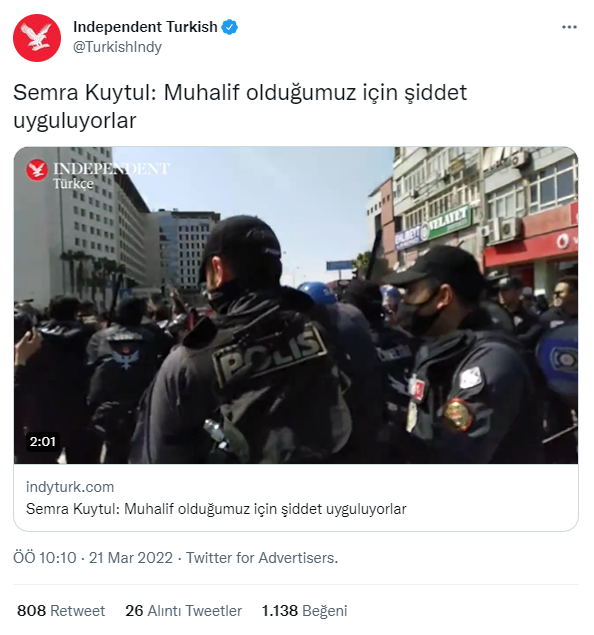View the 808 Retweet list
This screenshot has width=594, height=635.
click(x=61, y=610)
